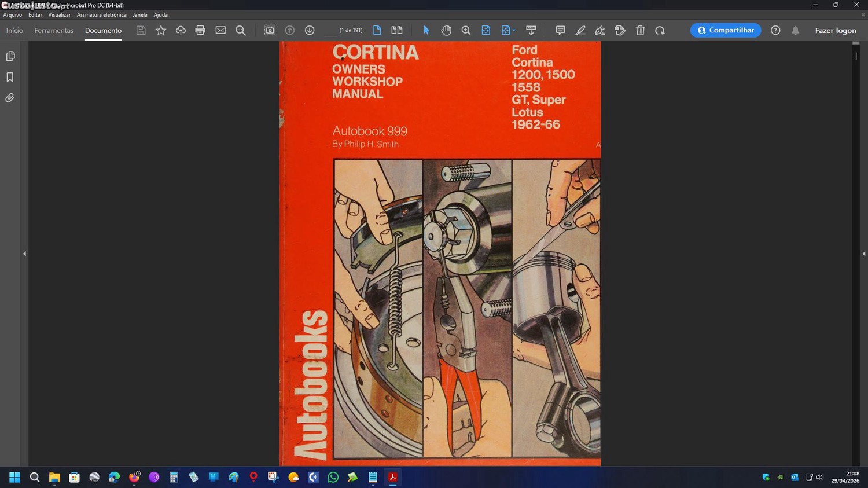Take a snapshot with camera tool
The height and width of the screenshot is (488, 868).
coord(270,30)
